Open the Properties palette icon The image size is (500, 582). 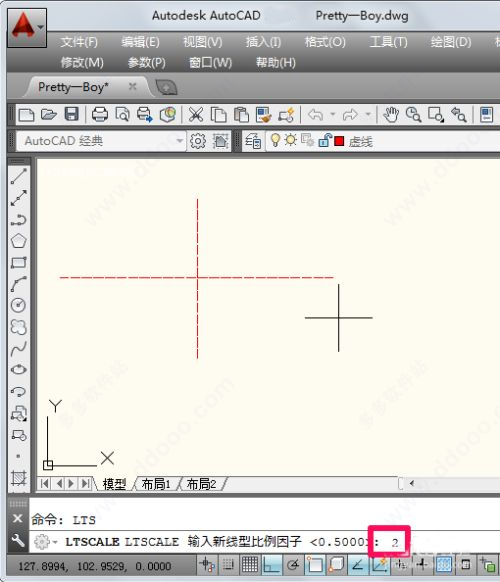pos(486,115)
